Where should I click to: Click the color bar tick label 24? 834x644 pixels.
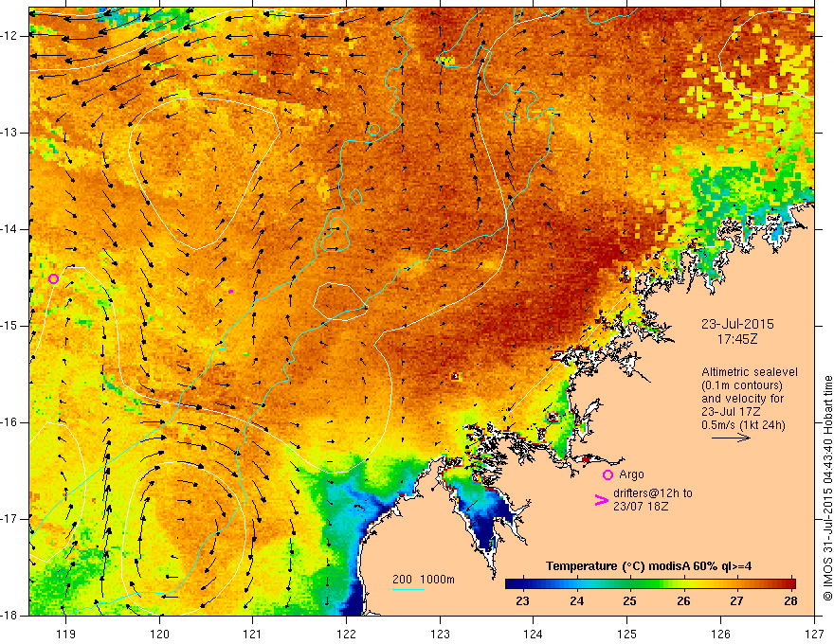point(576,601)
